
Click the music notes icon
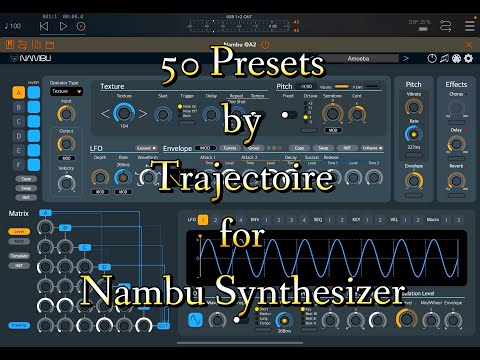point(444,59)
